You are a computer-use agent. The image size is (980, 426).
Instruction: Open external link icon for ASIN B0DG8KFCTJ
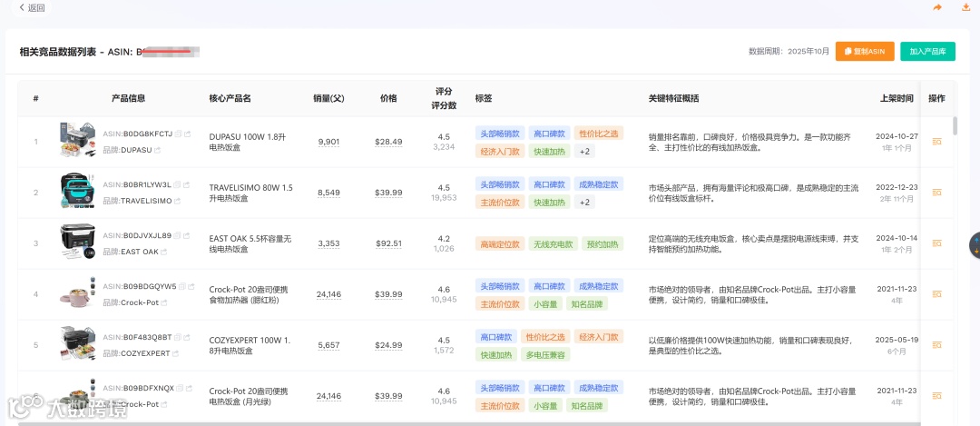pos(188,134)
